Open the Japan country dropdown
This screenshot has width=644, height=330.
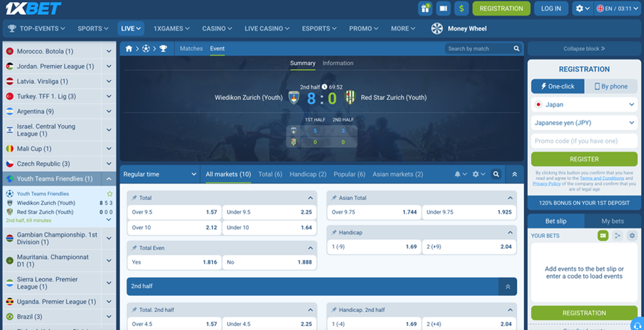(x=584, y=105)
